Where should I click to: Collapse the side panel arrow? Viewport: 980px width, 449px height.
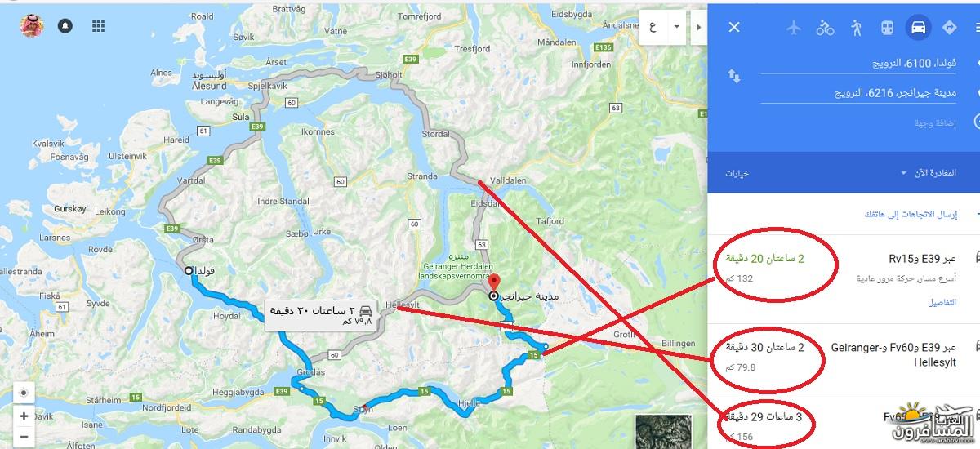click(697, 27)
